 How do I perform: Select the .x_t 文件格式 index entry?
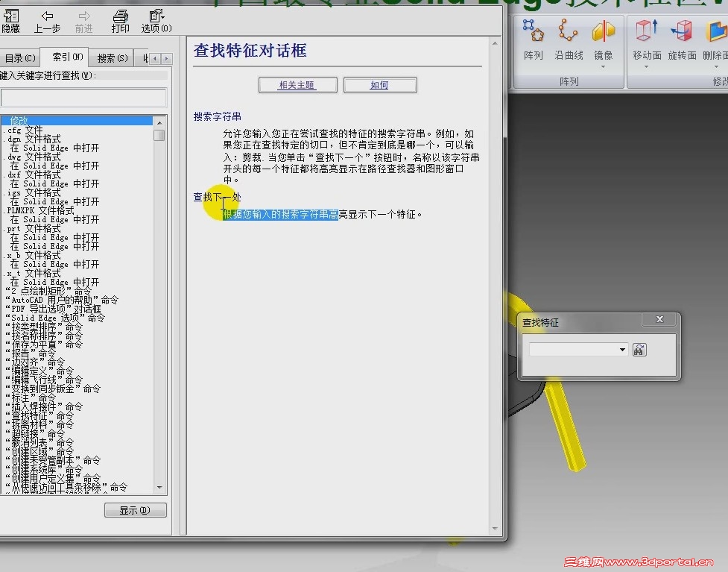(33, 273)
